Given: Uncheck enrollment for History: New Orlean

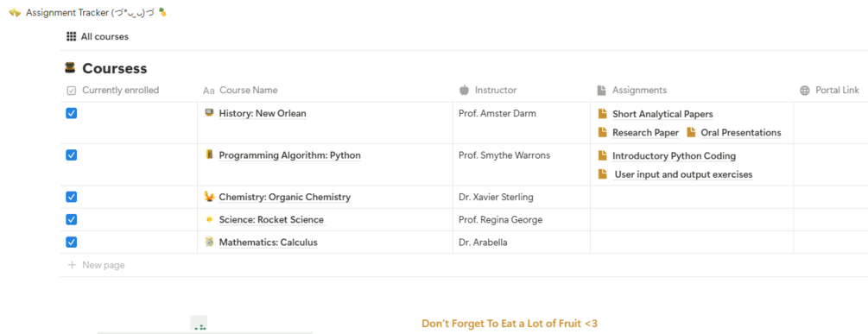Looking at the screenshot, I should (x=72, y=113).
